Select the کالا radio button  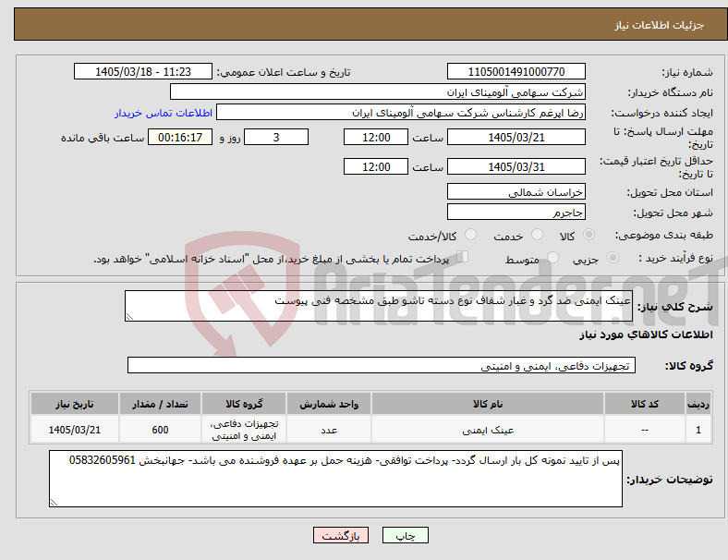point(588,235)
